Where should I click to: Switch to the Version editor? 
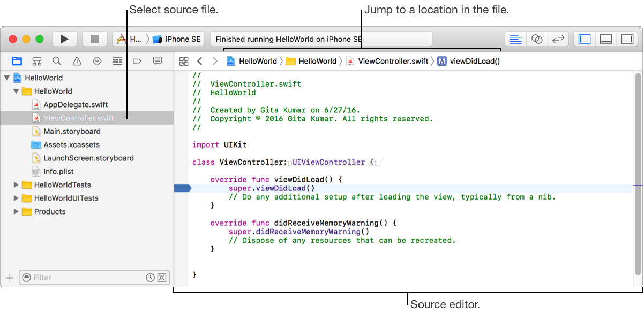point(558,39)
